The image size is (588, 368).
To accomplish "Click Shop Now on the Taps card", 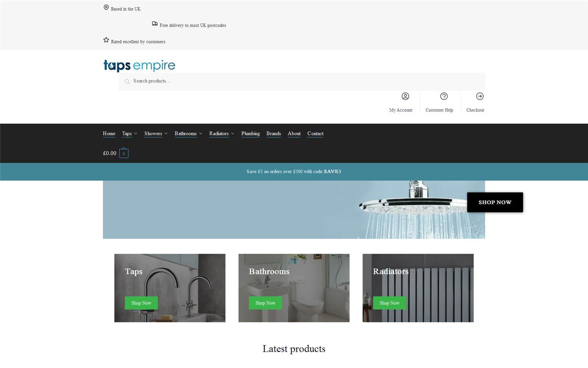I will tap(141, 303).
